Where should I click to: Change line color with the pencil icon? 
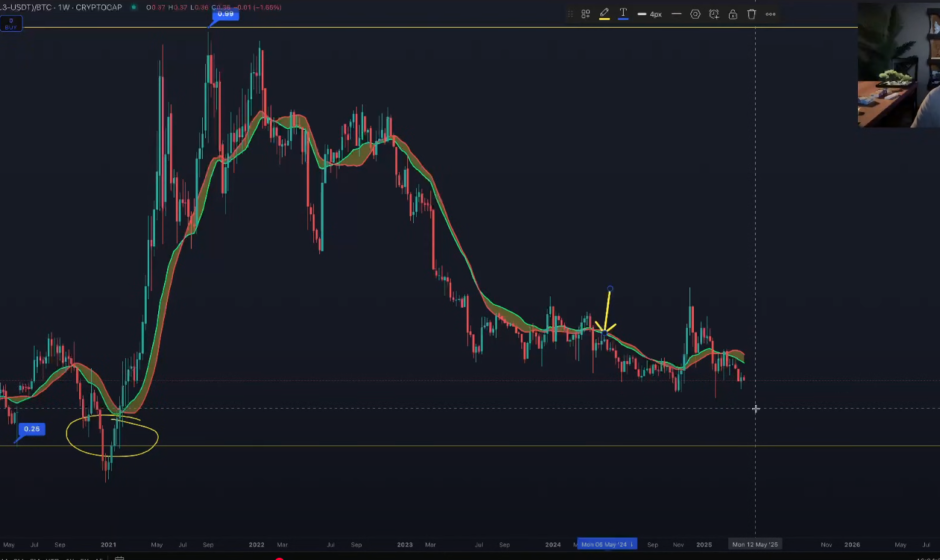pos(604,15)
